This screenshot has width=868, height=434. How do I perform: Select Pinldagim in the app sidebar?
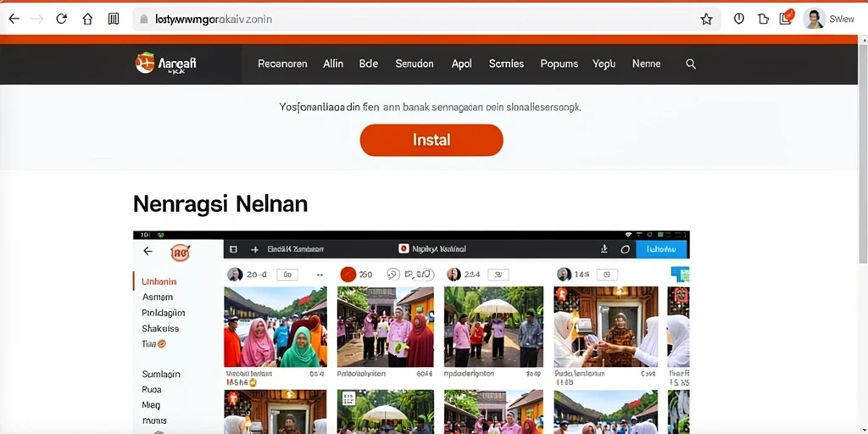tap(164, 313)
